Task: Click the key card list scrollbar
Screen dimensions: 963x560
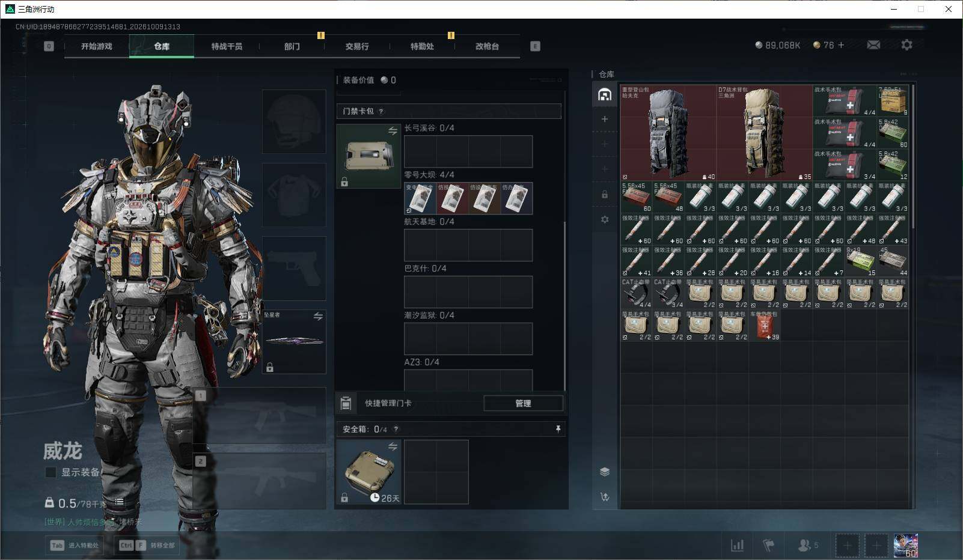Action: click(564, 306)
